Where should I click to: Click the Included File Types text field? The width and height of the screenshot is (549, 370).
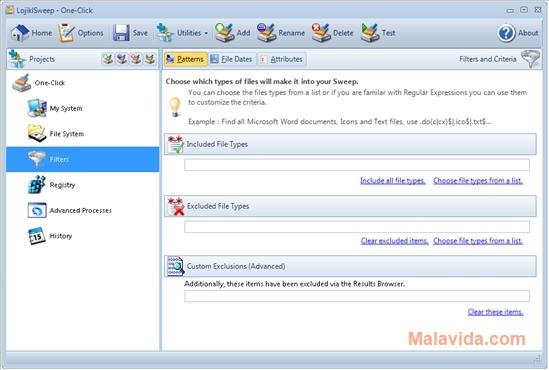pos(357,165)
